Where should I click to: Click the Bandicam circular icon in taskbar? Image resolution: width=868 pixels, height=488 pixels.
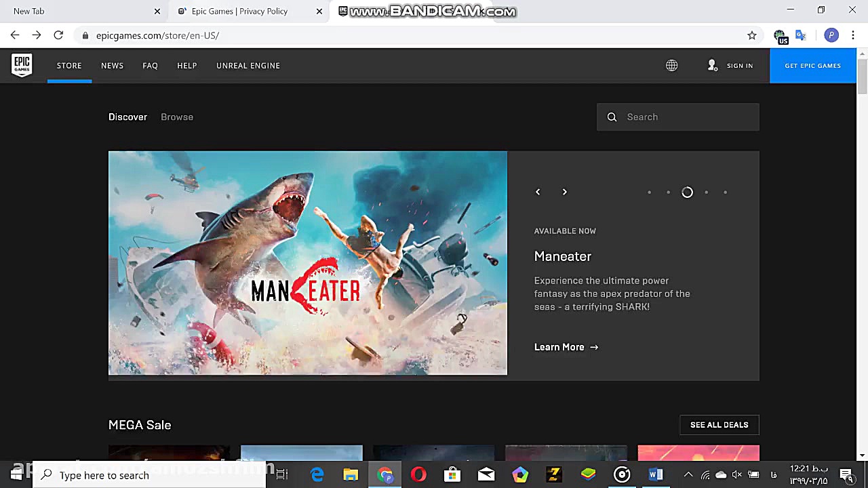pyautogui.click(x=622, y=475)
